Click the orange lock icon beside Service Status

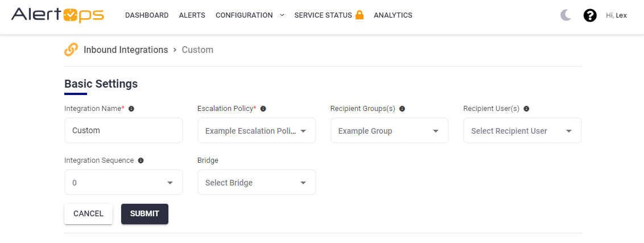[360, 15]
